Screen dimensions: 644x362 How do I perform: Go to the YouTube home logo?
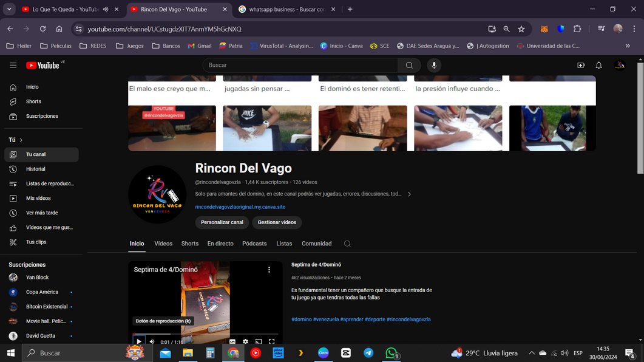[x=42, y=66]
